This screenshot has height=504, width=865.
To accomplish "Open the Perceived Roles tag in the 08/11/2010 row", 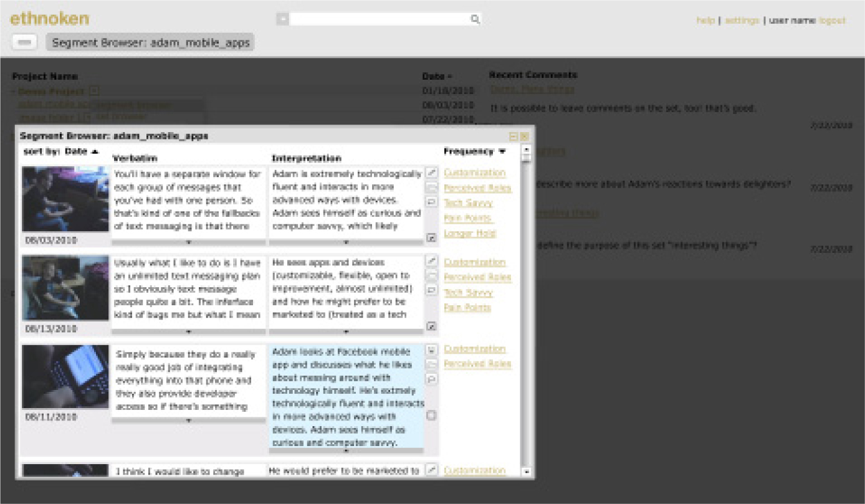I will pyautogui.click(x=478, y=364).
